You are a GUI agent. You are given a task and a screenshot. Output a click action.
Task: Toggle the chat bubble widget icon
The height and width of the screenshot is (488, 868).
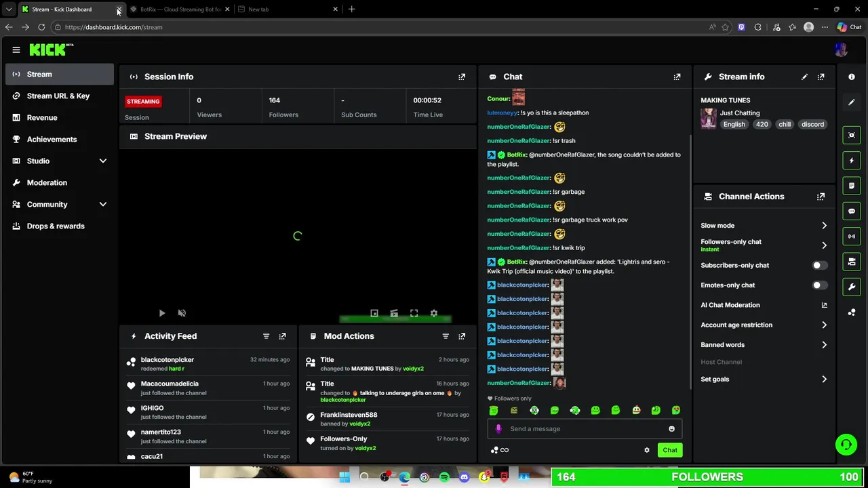852,211
